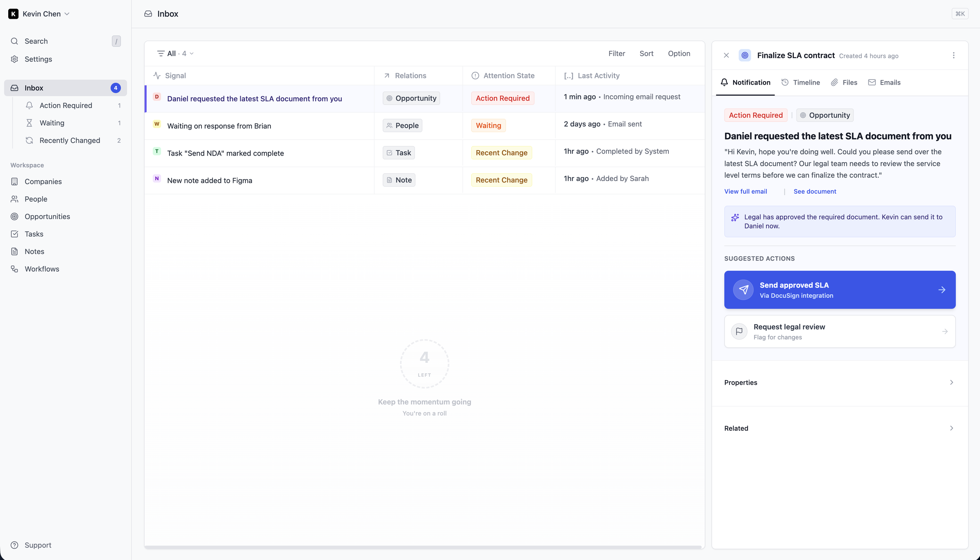980x560 pixels.
Task: Click the Settings gear icon in sidebar
Action: [x=15, y=59]
